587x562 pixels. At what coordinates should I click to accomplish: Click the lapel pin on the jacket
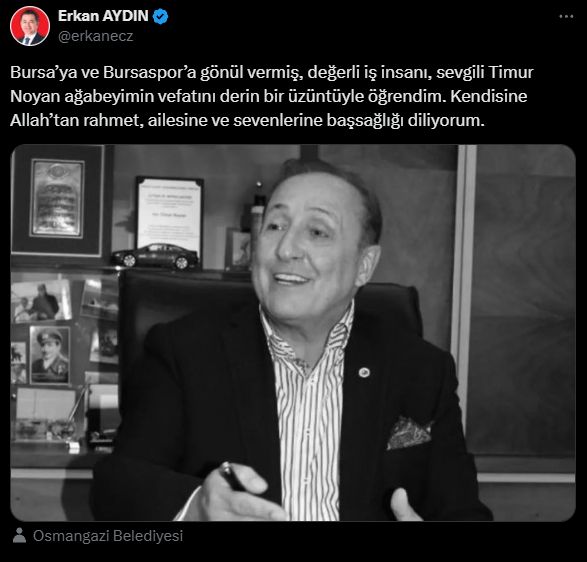[364, 372]
